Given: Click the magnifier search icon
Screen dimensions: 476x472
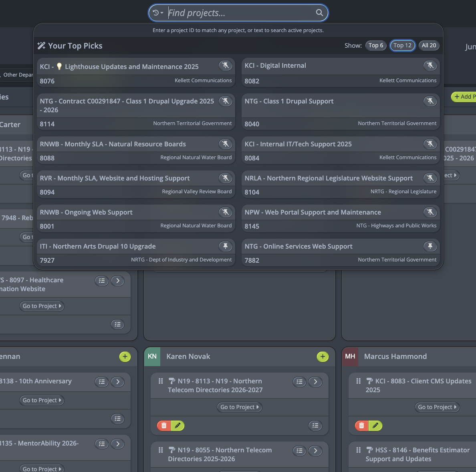Looking at the screenshot, I should (319, 13).
